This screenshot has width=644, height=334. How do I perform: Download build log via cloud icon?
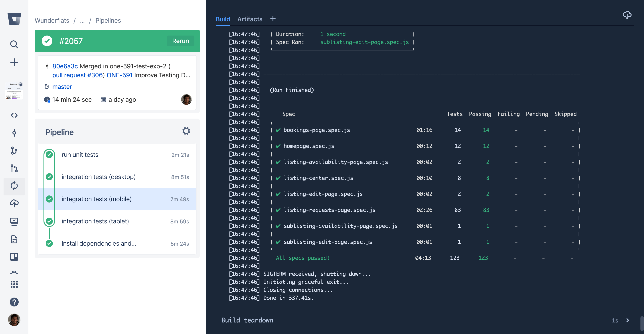[x=626, y=15]
